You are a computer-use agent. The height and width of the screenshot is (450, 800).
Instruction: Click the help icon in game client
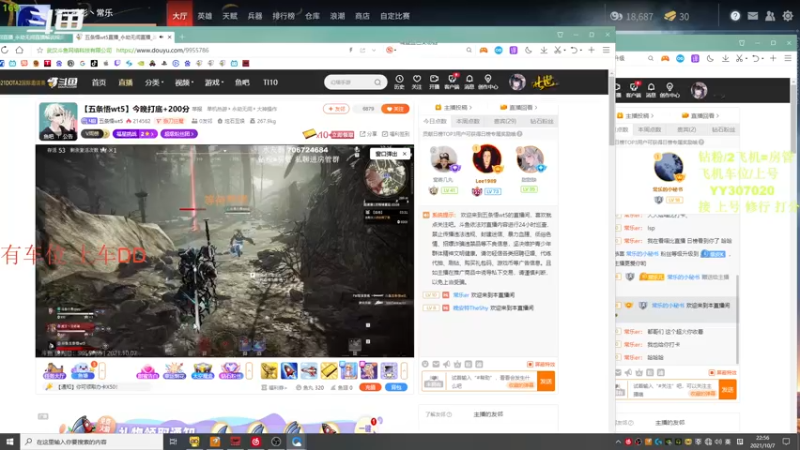[735, 16]
